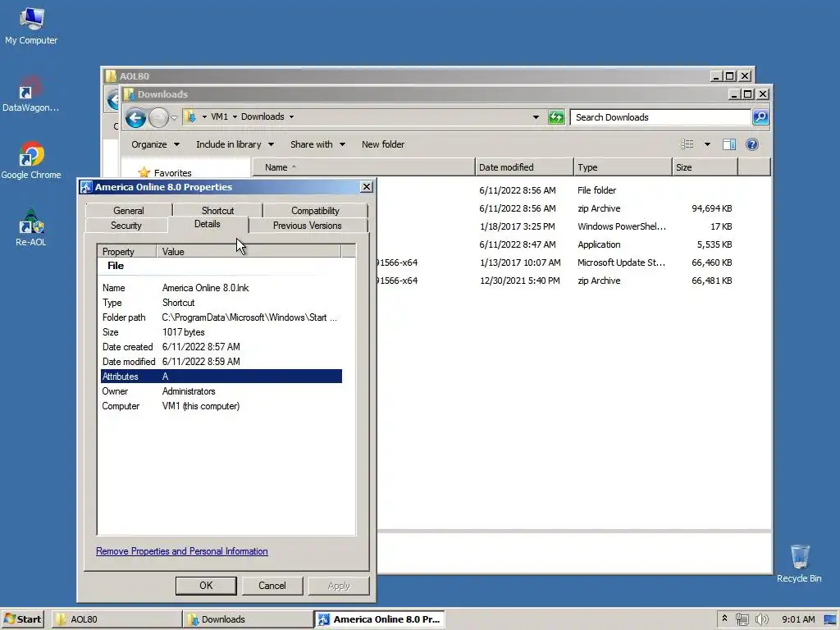Switch to the Compatibility tab
This screenshot has height=630, width=840.
coord(315,211)
